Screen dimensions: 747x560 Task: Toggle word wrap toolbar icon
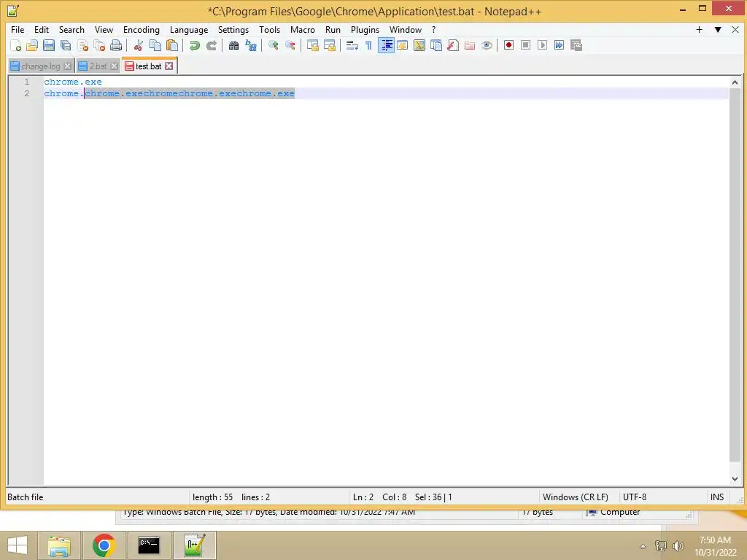352,45
